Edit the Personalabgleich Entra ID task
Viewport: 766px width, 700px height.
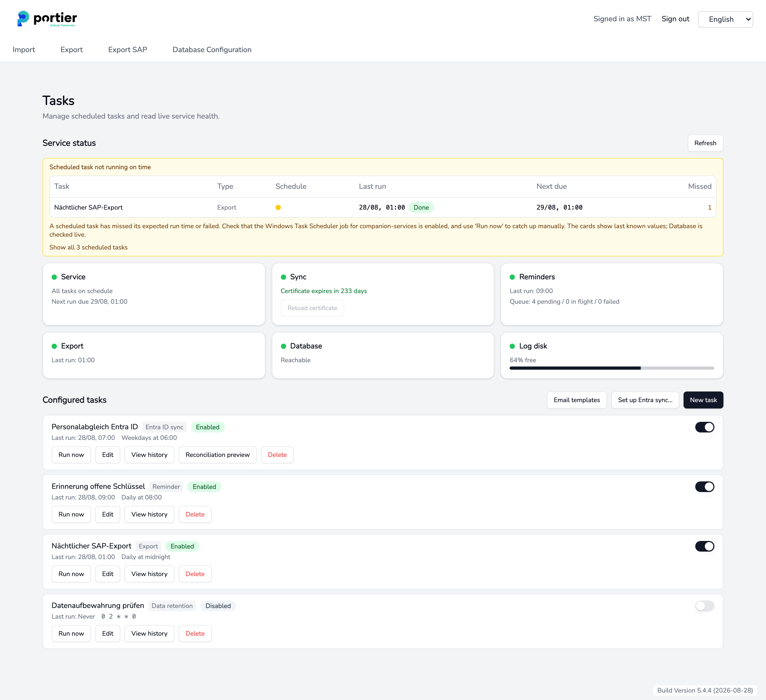(x=107, y=455)
